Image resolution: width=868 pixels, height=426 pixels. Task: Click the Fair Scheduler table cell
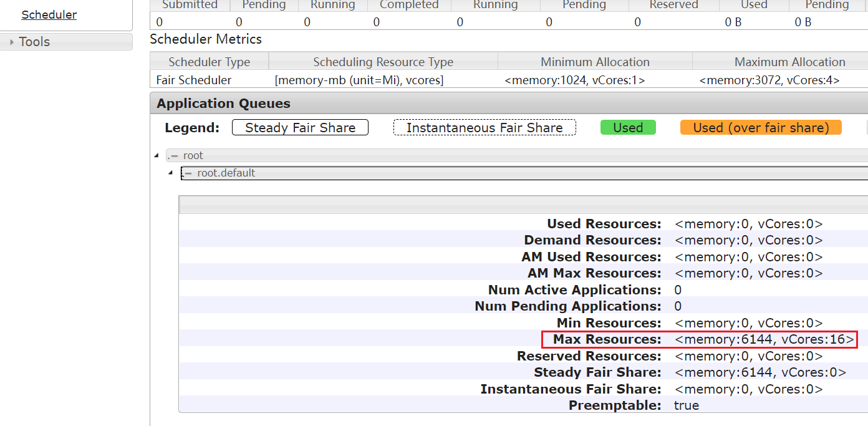194,80
